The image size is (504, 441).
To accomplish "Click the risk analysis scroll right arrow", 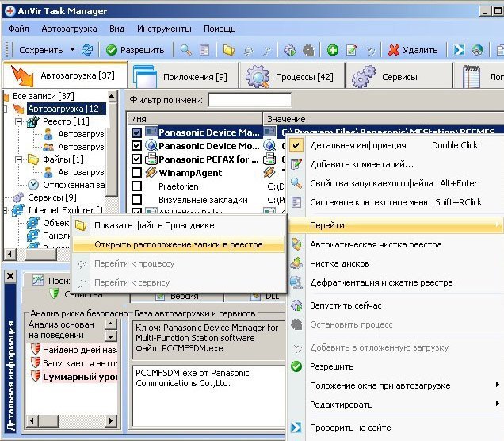I will point(111,420).
